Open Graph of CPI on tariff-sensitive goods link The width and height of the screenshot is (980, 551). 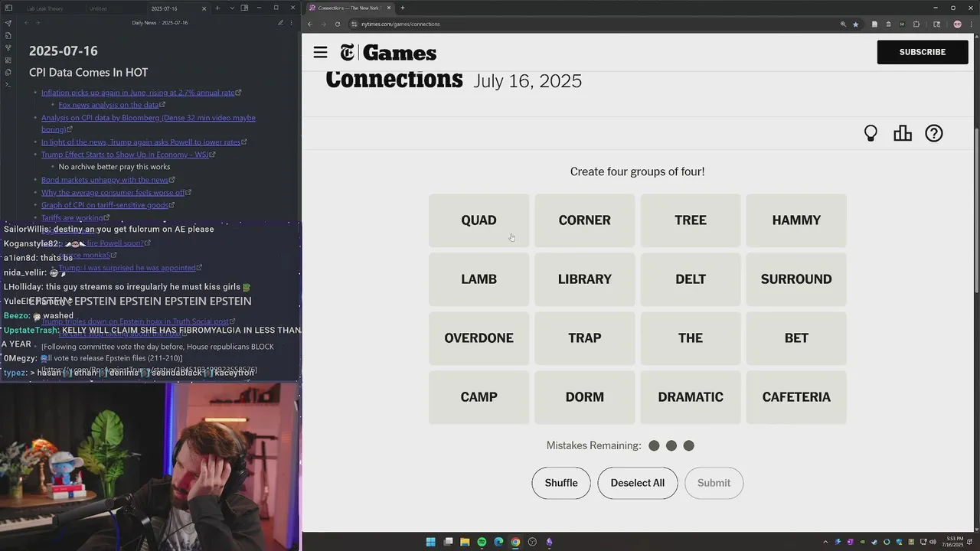tap(105, 205)
